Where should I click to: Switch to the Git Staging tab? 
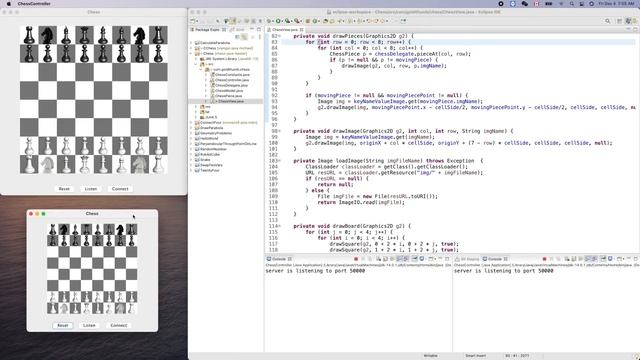(x=467, y=259)
